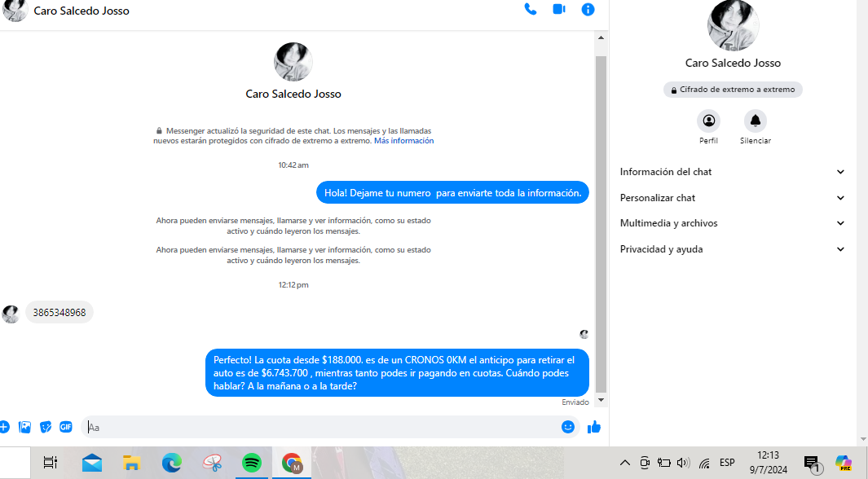Click the 10:42 am timestamp

click(293, 165)
